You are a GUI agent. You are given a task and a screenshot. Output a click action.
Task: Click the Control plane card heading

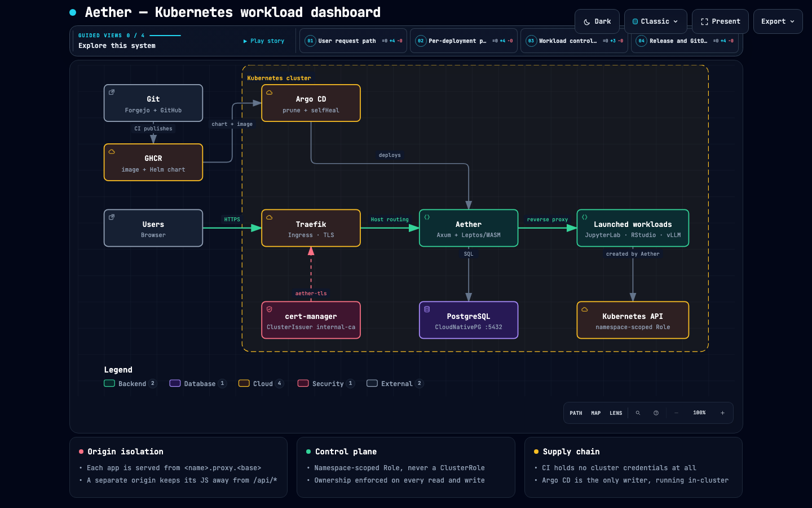point(346,452)
